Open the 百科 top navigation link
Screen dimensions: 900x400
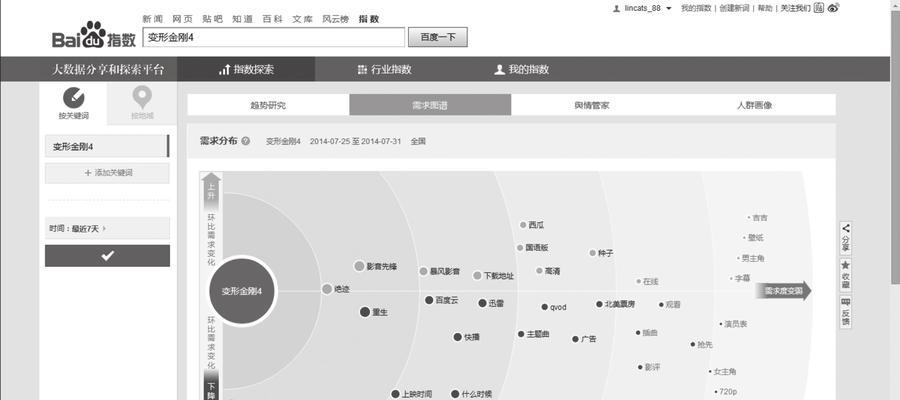[x=272, y=19]
